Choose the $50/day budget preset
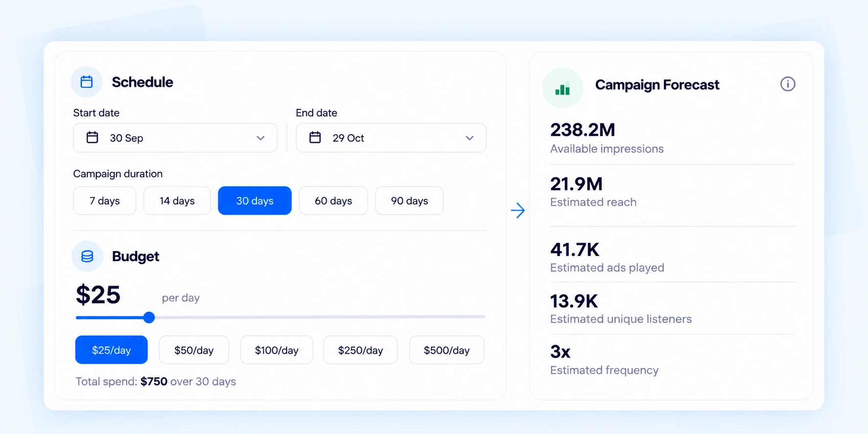This screenshot has width=868, height=434. pyautogui.click(x=194, y=350)
